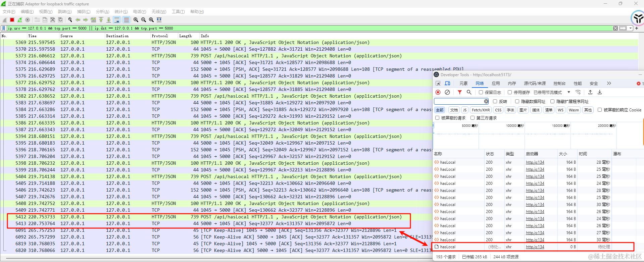This screenshot has height=262, width=644.
Task: Switch to the 元素 tab in DevTools
Action: click(463, 84)
